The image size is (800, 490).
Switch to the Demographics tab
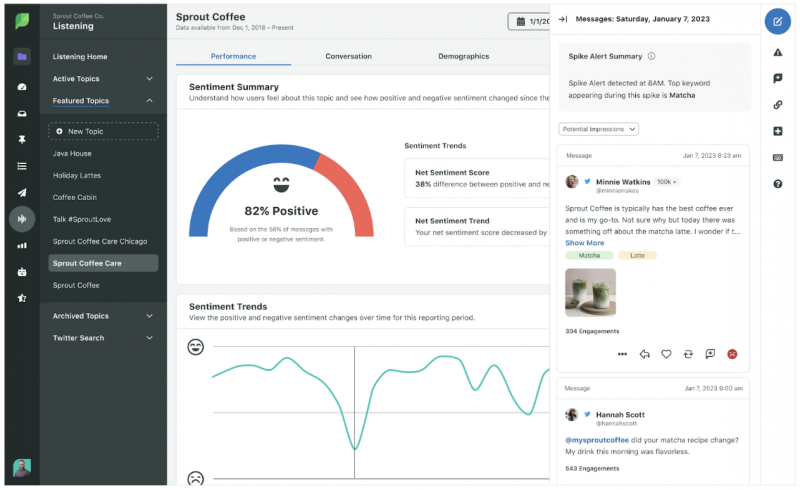(463, 56)
